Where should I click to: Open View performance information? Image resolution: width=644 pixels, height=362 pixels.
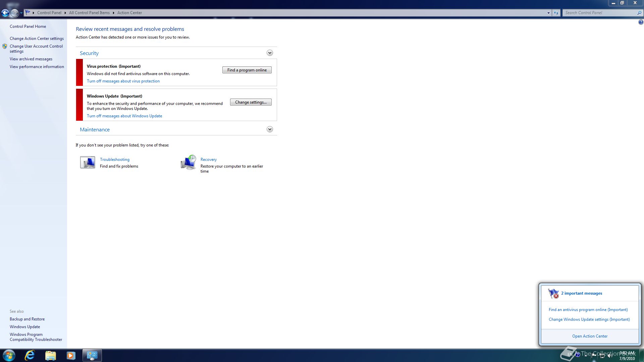click(37, 67)
